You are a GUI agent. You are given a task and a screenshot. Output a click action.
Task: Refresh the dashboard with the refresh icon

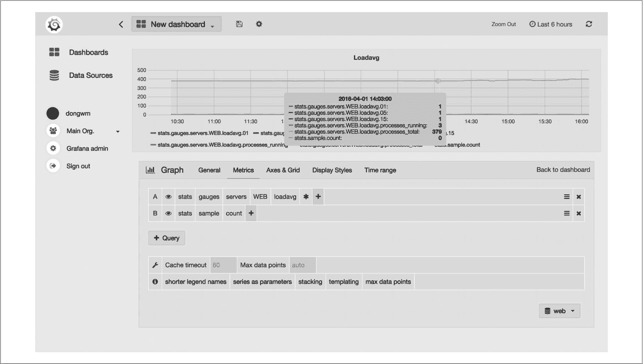[x=589, y=24]
